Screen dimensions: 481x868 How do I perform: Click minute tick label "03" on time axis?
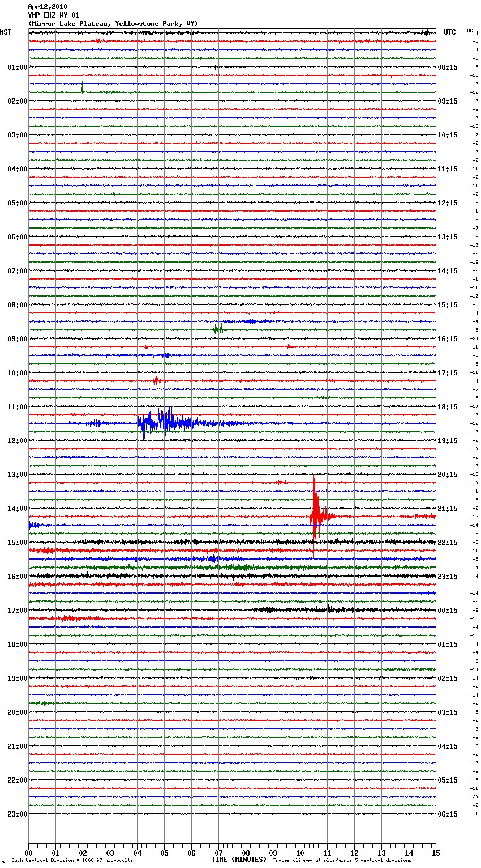(x=110, y=853)
